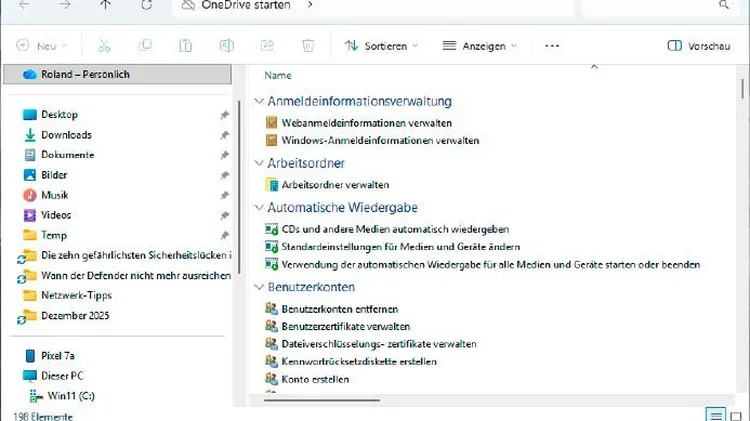Click the Copy icon in toolbar
Image resolution: width=750 pixels, height=421 pixels.
pos(146,46)
